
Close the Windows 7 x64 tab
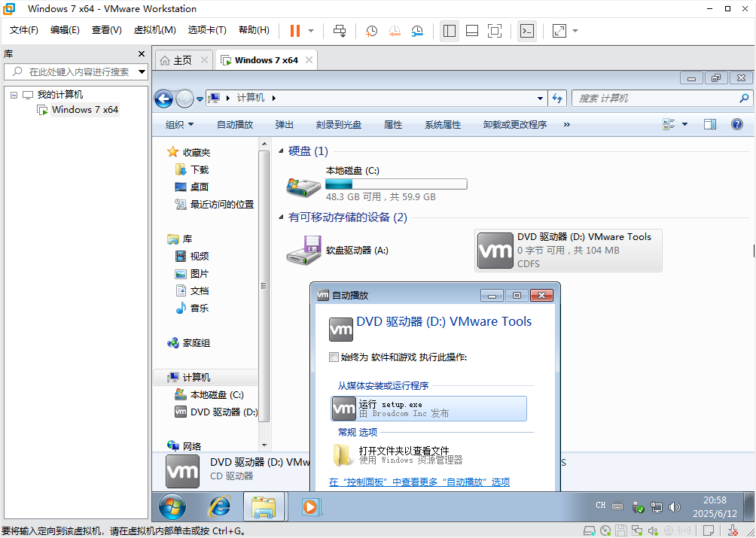coord(309,60)
